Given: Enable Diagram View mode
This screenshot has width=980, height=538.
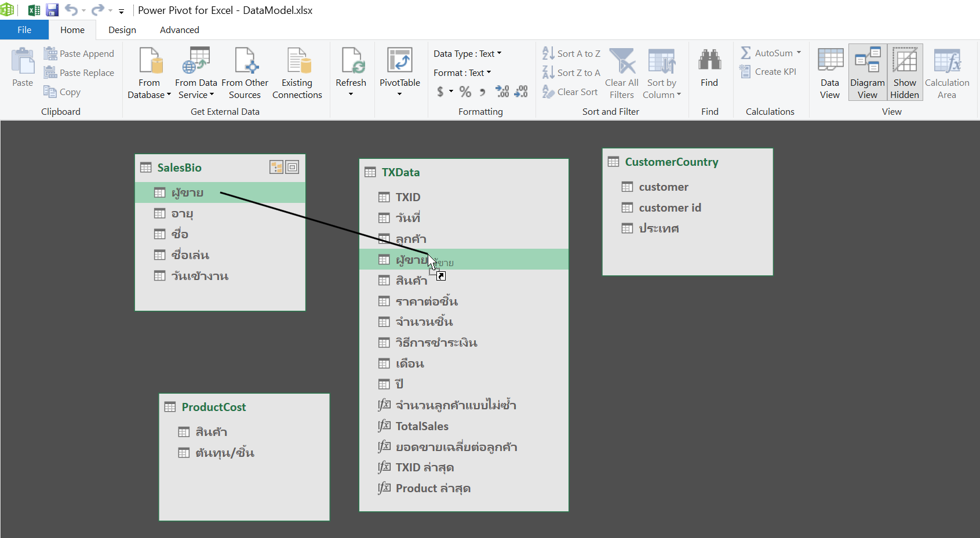Looking at the screenshot, I should click(867, 72).
